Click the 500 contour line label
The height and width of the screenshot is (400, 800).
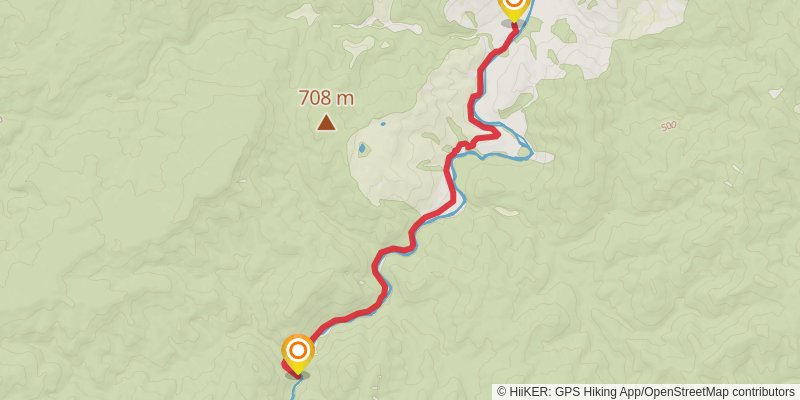pyautogui.click(x=668, y=126)
